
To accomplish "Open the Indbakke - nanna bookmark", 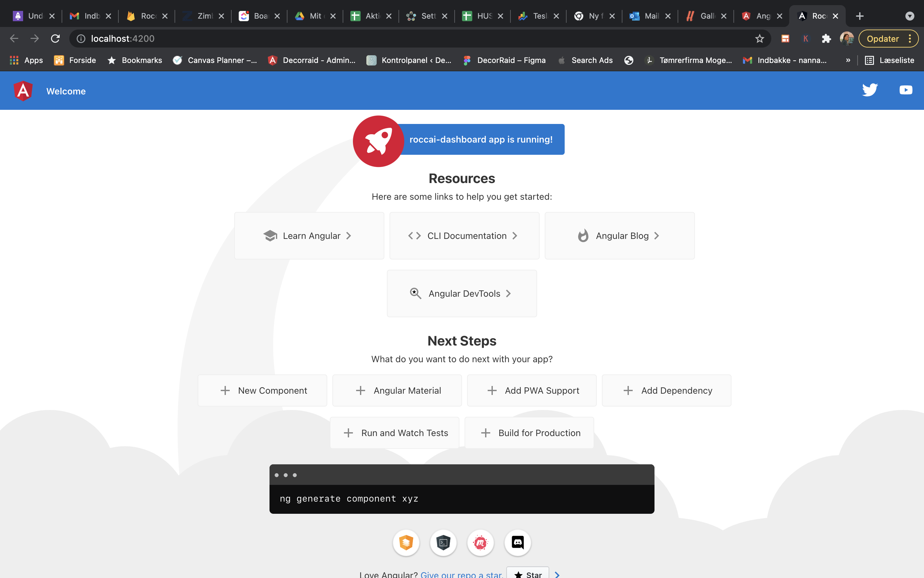I will pyautogui.click(x=785, y=60).
